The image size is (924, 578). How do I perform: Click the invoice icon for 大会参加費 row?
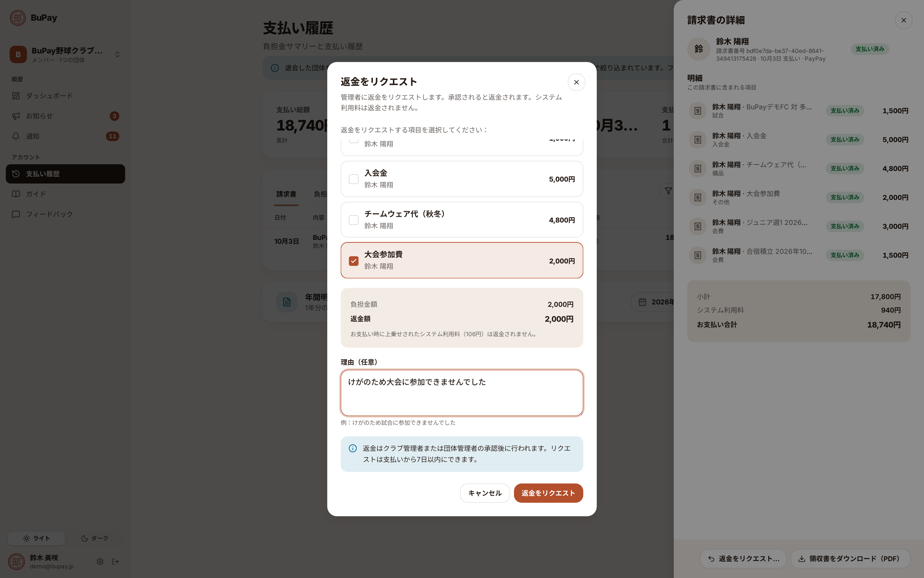point(698,198)
